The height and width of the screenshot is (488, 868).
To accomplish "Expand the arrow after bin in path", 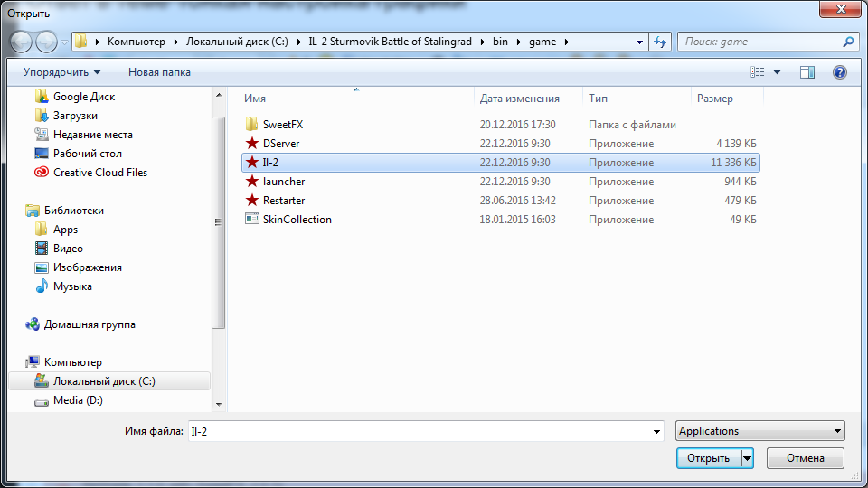I will click(519, 42).
